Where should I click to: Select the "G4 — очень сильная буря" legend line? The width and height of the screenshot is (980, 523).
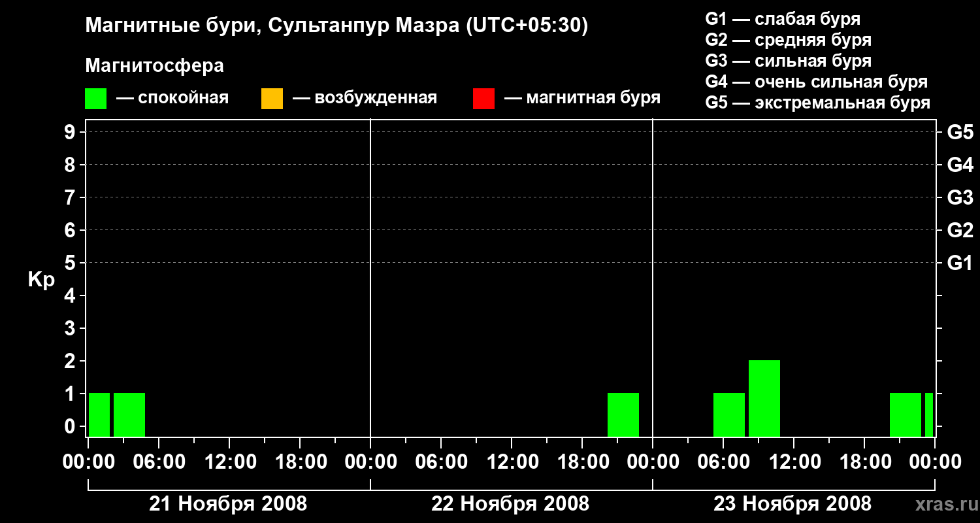(817, 82)
